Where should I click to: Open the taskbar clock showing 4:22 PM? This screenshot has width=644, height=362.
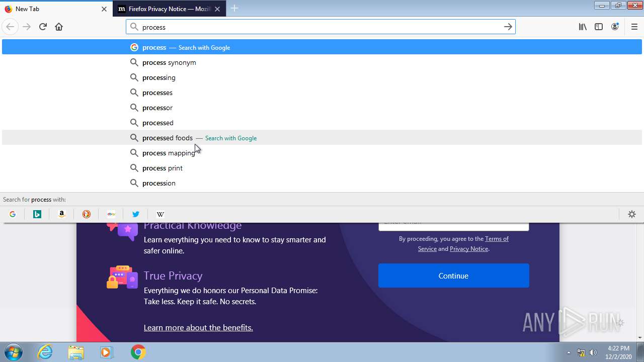click(x=619, y=352)
